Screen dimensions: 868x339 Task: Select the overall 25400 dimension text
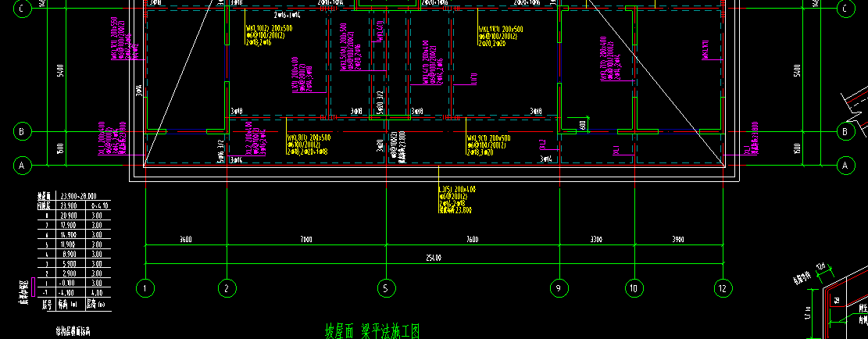coord(434,259)
